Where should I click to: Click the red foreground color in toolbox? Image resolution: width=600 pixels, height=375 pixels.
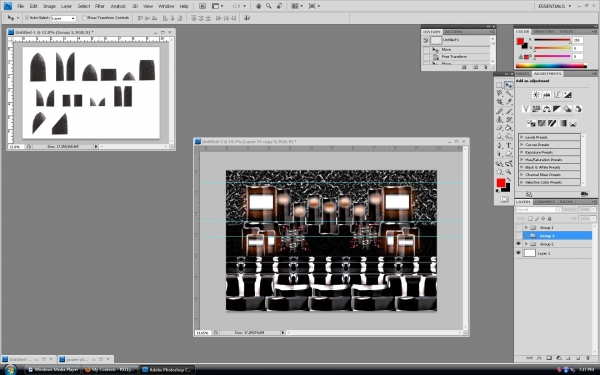tap(501, 183)
